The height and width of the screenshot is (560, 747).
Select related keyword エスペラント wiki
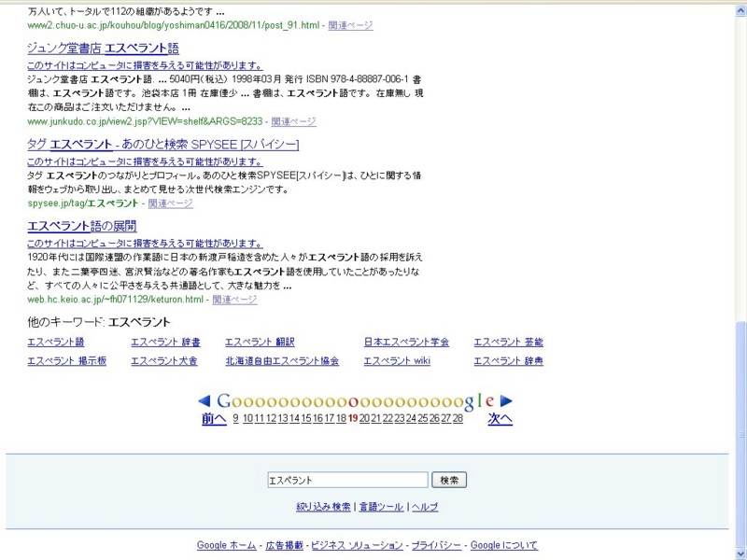397,361
